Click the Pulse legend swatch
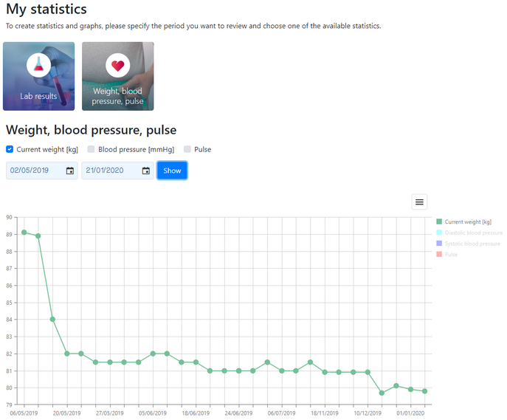Screen dimensions: 507x420 [439, 254]
